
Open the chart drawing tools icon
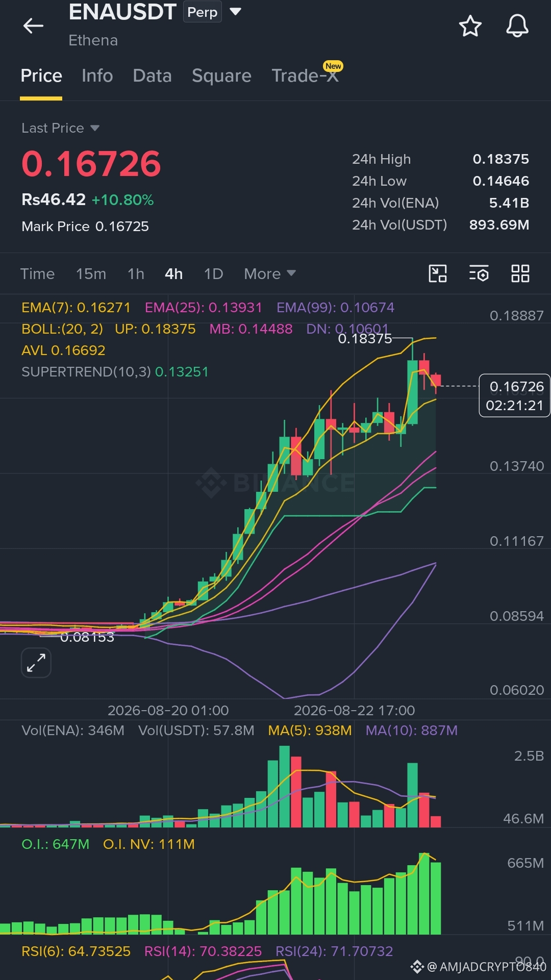tap(438, 273)
